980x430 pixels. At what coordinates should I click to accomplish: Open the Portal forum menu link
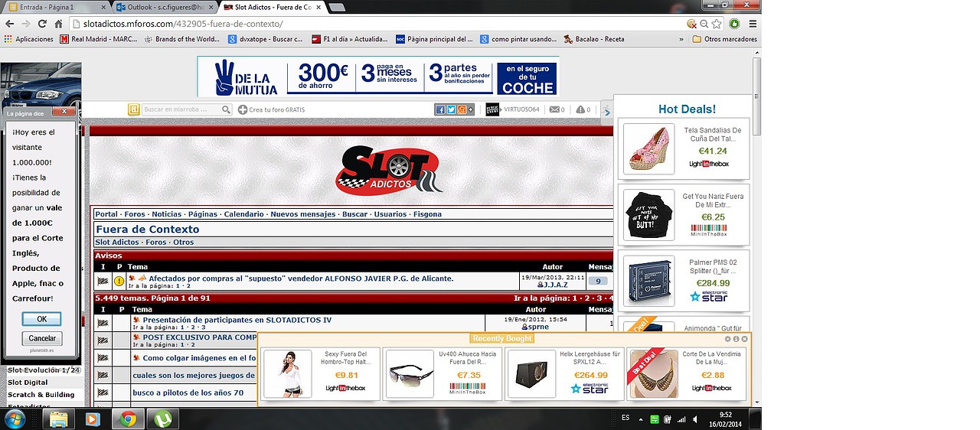pyautogui.click(x=106, y=214)
